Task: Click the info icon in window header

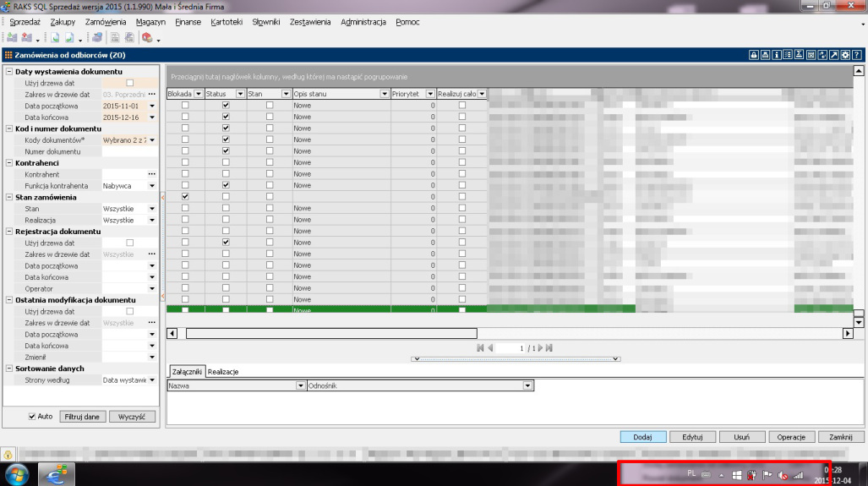Action: (x=777, y=55)
